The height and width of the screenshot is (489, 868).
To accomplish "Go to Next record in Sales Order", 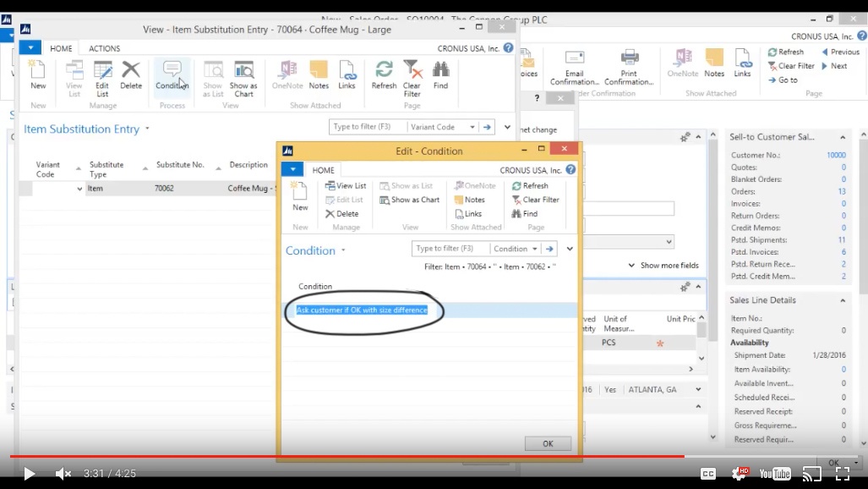I will tap(834, 66).
